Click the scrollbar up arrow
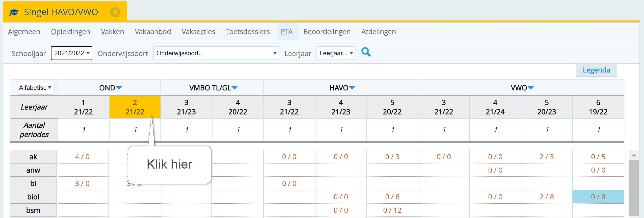Screen dimensions: 644x218 click(634, 155)
